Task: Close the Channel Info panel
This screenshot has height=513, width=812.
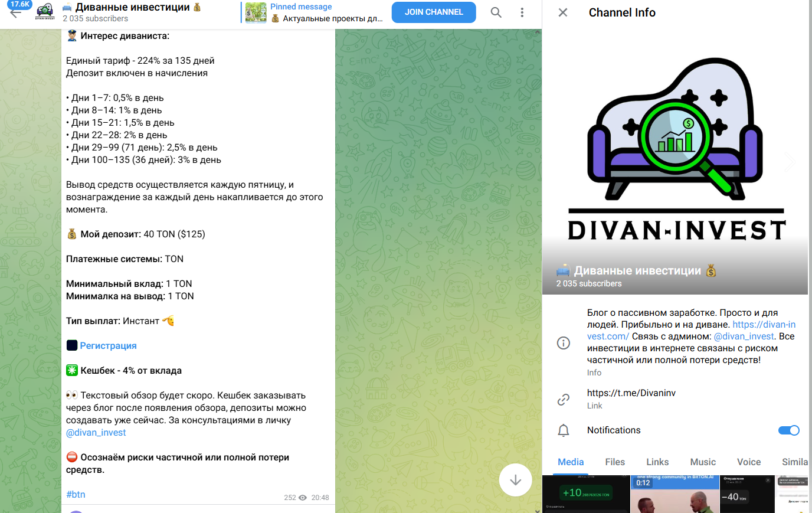Action: [x=563, y=12]
